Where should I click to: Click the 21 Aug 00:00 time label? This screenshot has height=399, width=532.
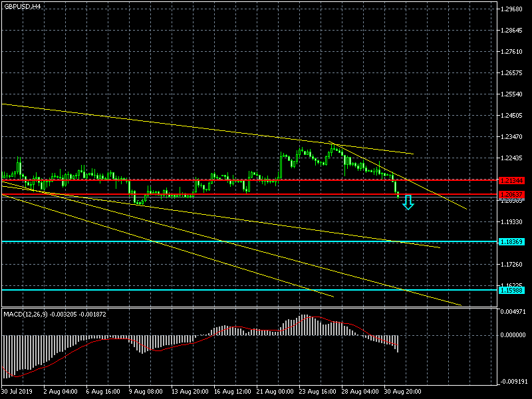[x=275, y=391]
